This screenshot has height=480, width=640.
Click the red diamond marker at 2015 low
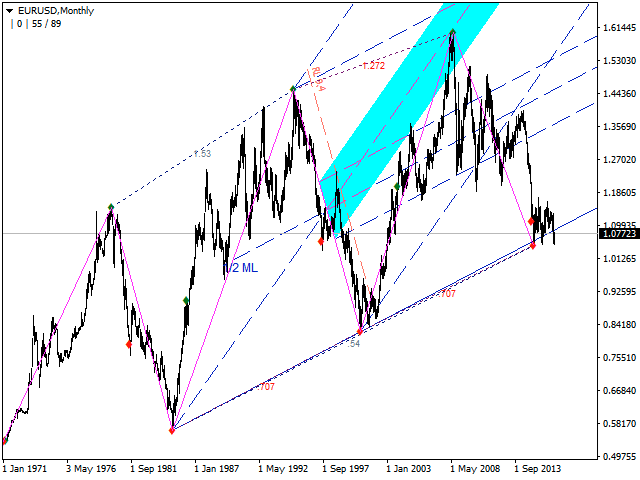point(533,245)
